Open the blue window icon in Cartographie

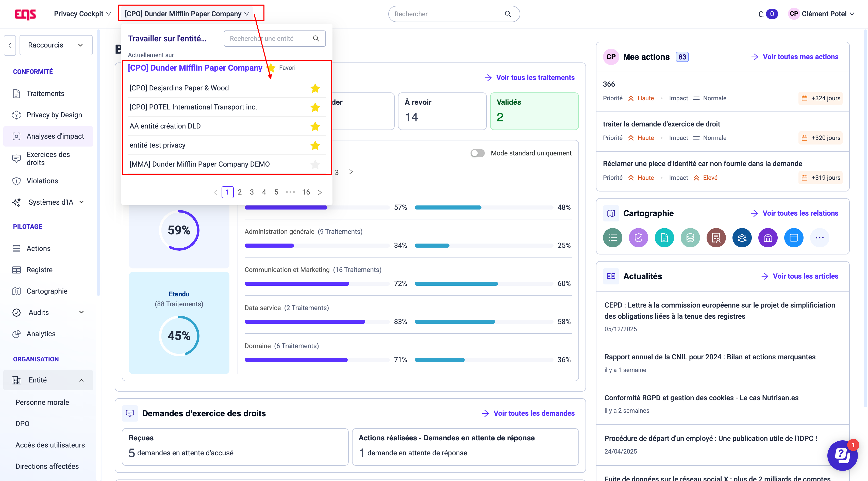[794, 238]
